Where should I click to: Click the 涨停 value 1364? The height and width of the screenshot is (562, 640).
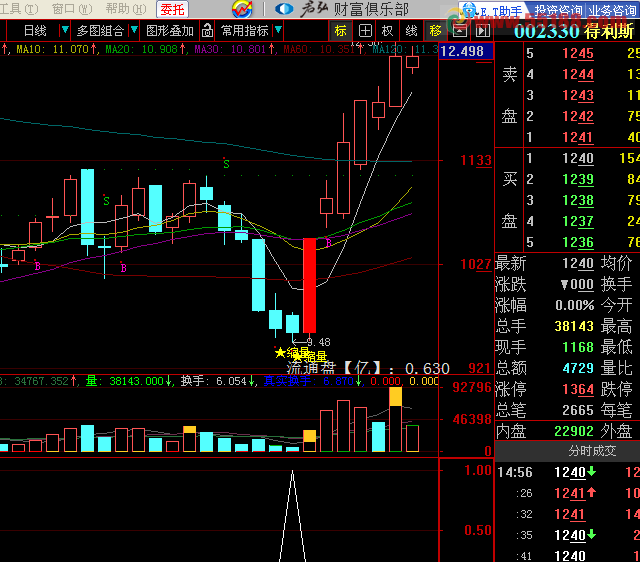point(578,389)
